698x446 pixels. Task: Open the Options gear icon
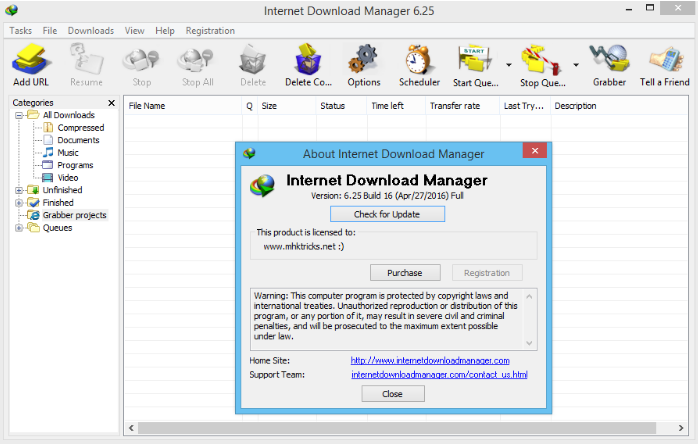[364, 59]
